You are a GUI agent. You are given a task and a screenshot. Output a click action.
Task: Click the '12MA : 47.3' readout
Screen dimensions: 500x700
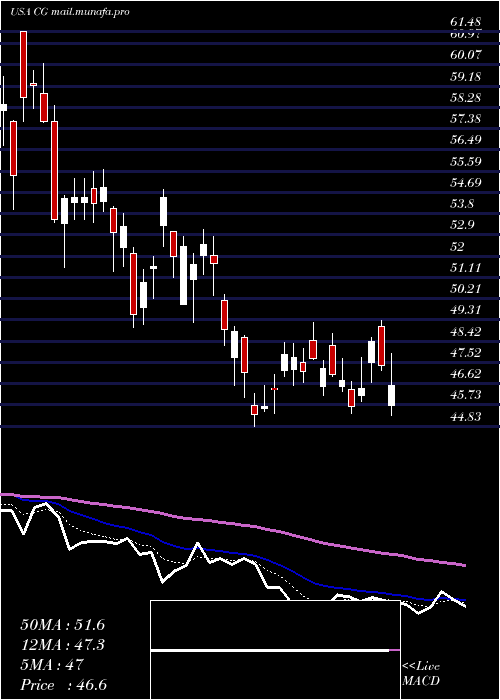click(62, 645)
